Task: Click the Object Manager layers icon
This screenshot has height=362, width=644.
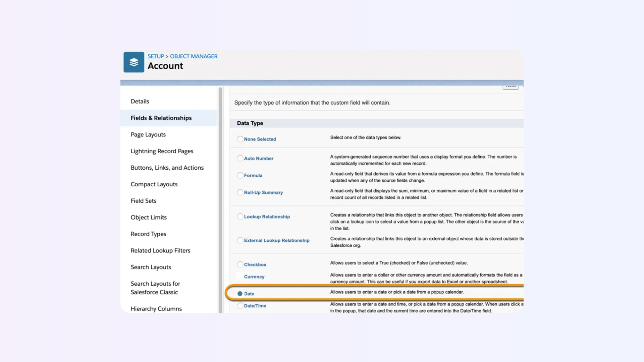Action: click(133, 62)
